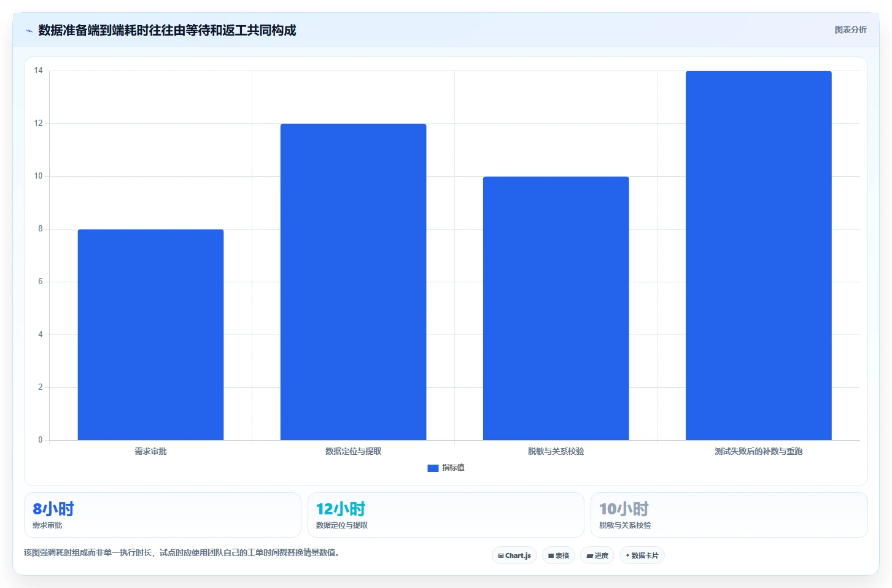Image resolution: width=892 pixels, height=588 pixels.
Task: Click the y-axis value 14
Action: (39, 71)
